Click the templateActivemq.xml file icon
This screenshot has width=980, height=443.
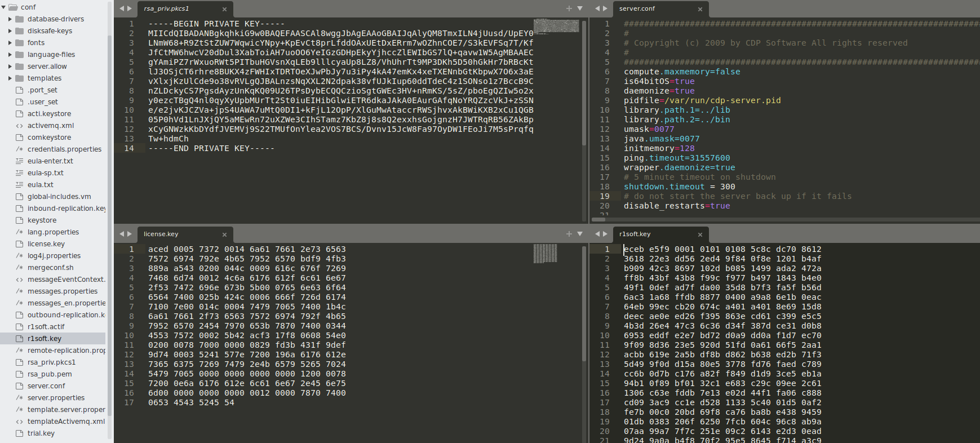[20, 422]
